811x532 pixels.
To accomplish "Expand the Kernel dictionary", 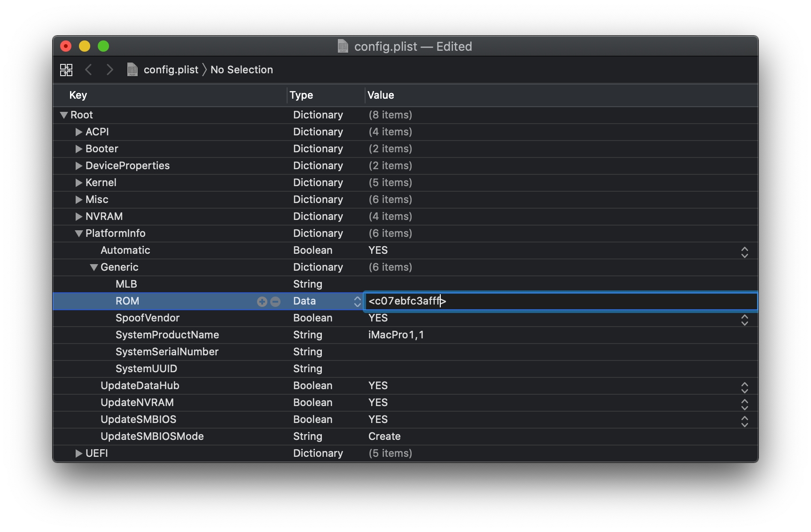I will 79,183.
